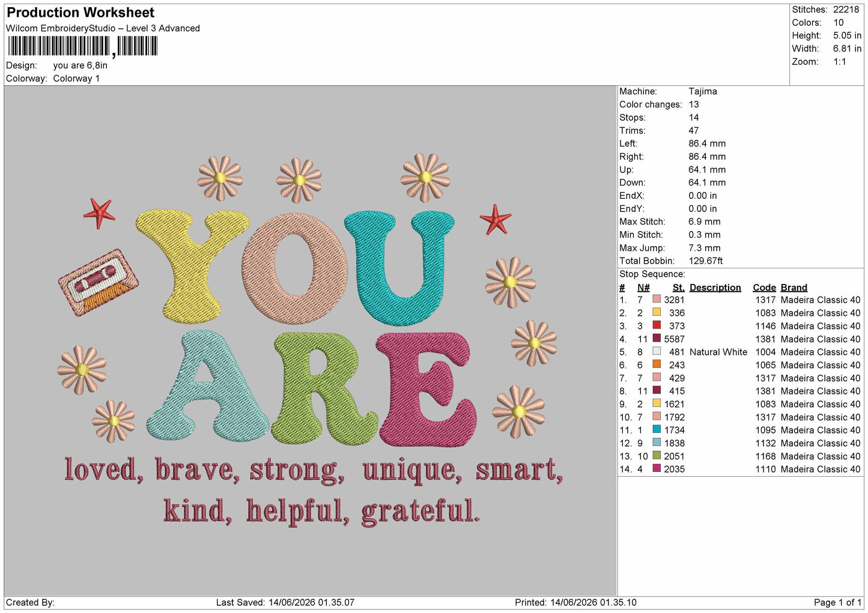Screen dimensions: 868x613
Task: Click stitch count '1792' in stop 10
Action: point(675,417)
